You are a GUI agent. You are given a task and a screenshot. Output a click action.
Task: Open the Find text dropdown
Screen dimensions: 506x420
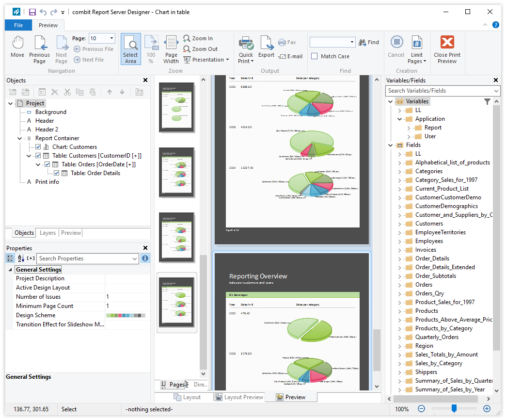click(352, 42)
